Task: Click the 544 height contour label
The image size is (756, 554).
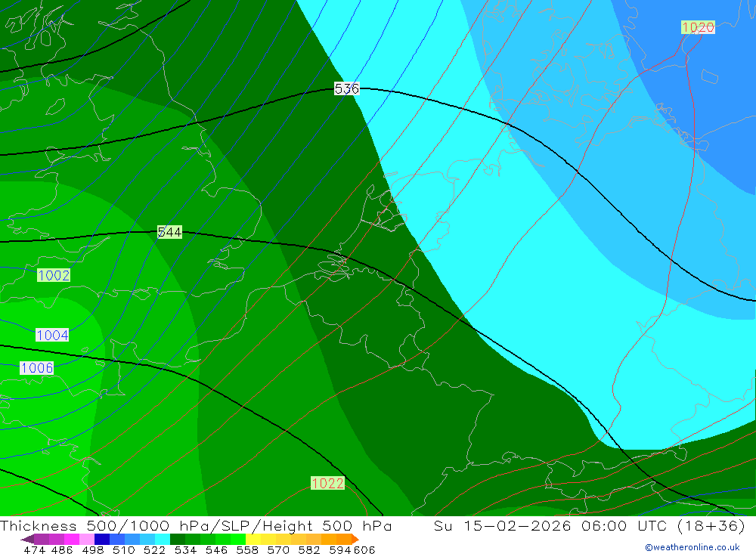Action: pyautogui.click(x=169, y=232)
